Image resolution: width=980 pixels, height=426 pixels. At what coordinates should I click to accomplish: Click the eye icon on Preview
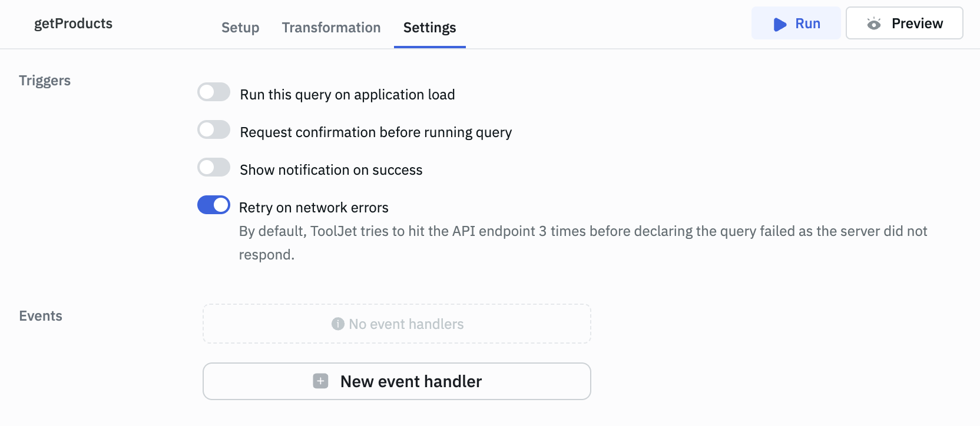click(874, 24)
